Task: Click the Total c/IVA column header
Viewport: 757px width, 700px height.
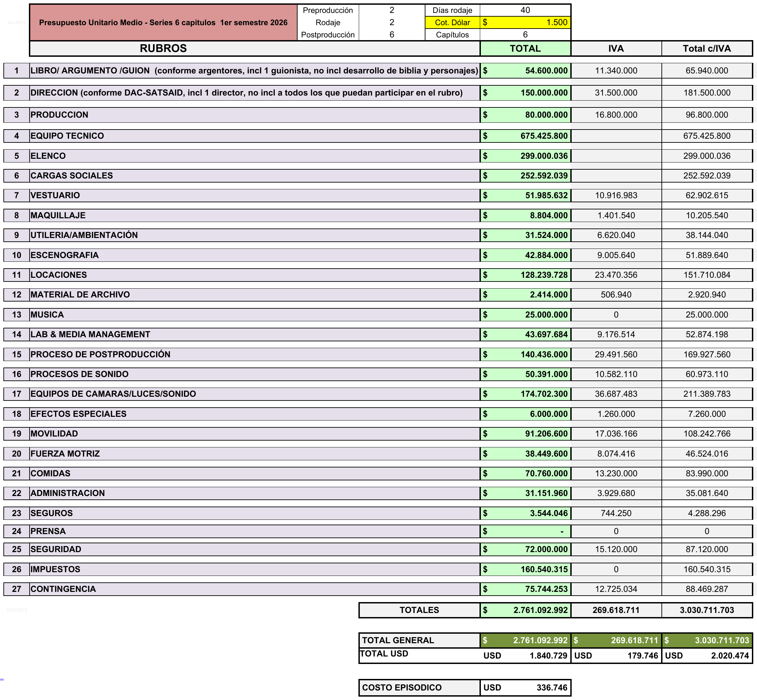Action: [x=706, y=49]
